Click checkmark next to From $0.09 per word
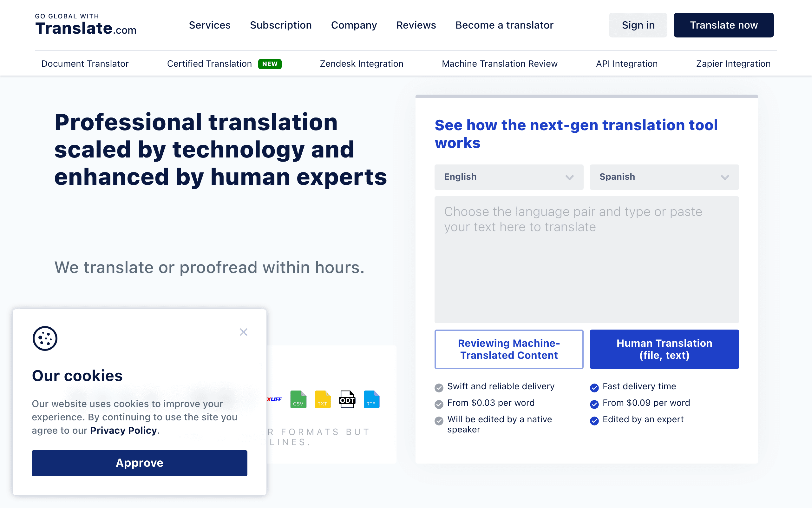This screenshot has height=508, width=812. tap(594, 404)
